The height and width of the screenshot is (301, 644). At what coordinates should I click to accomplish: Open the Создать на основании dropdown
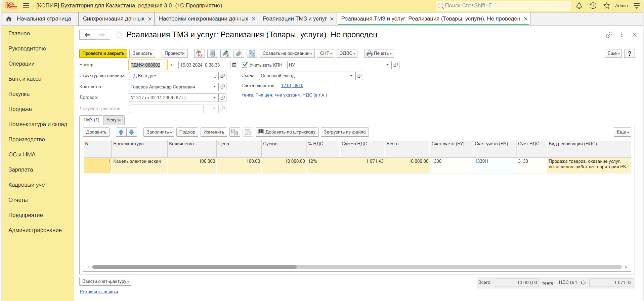[x=287, y=53]
